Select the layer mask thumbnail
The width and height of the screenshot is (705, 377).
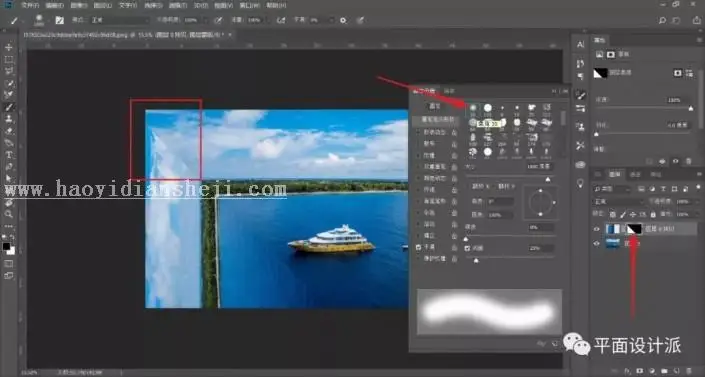tap(634, 229)
